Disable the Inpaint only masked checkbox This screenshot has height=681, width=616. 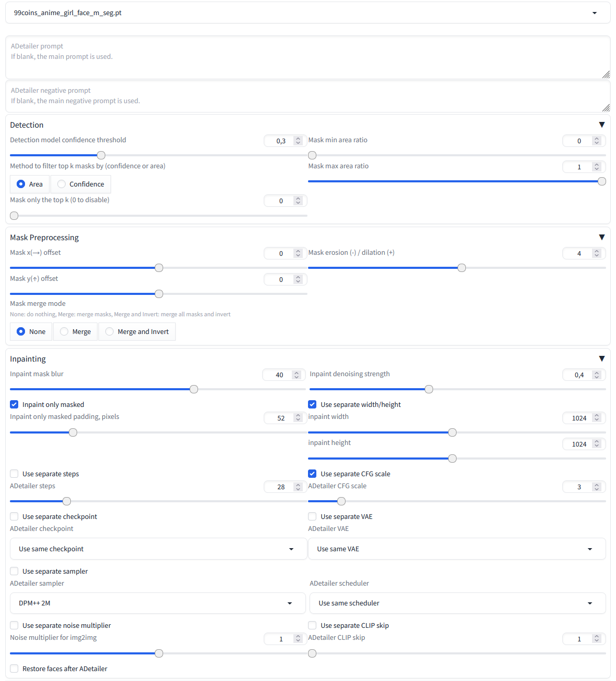click(x=14, y=405)
